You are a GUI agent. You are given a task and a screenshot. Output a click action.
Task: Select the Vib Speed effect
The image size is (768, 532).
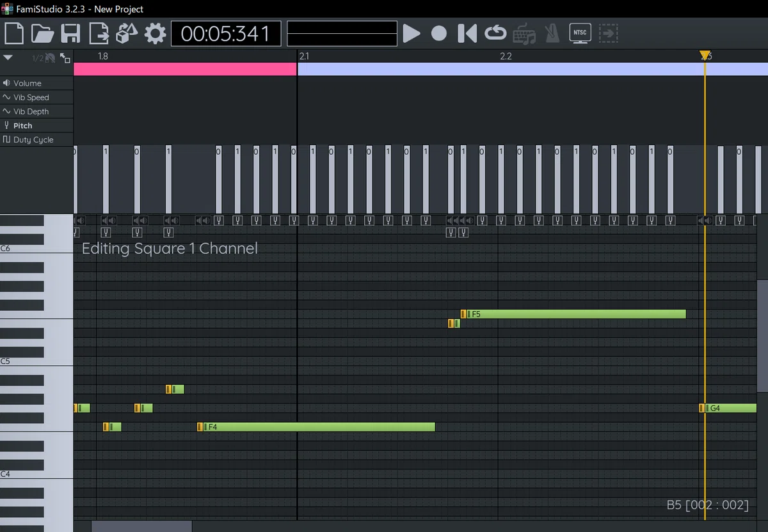click(36, 97)
